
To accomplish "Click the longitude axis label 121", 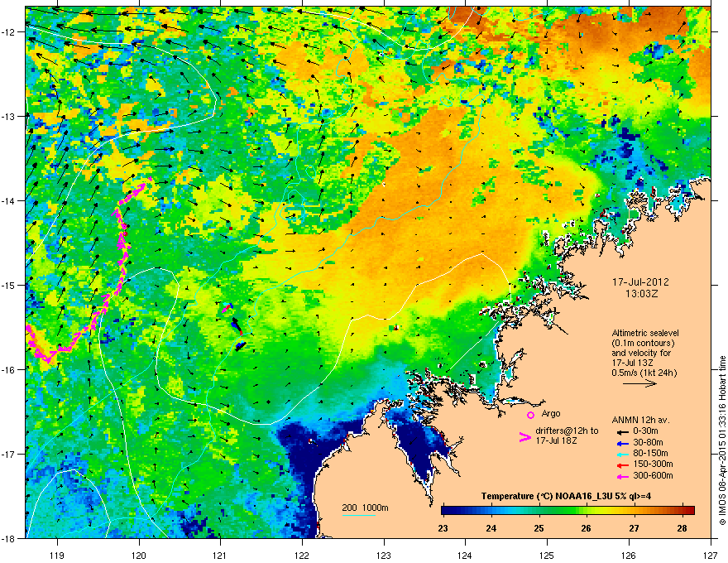I will 221,555.
